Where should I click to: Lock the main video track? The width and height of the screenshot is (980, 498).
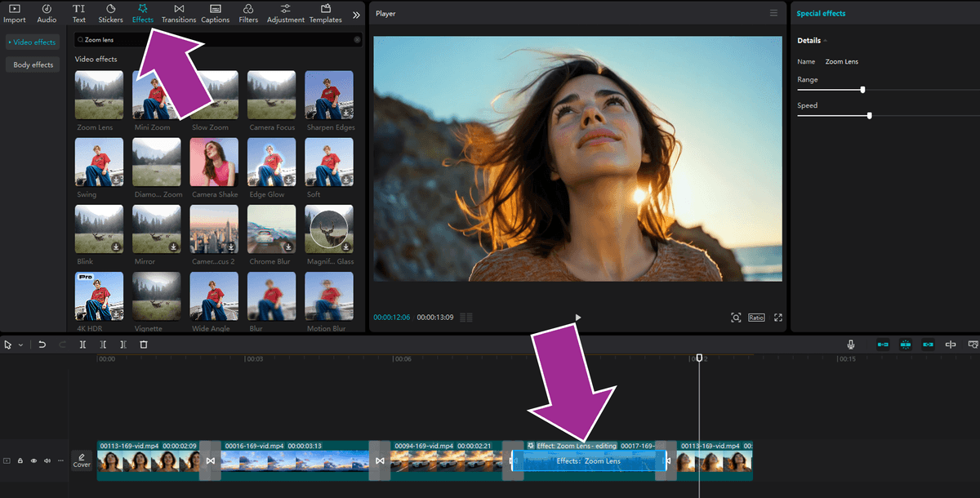[x=20, y=461]
